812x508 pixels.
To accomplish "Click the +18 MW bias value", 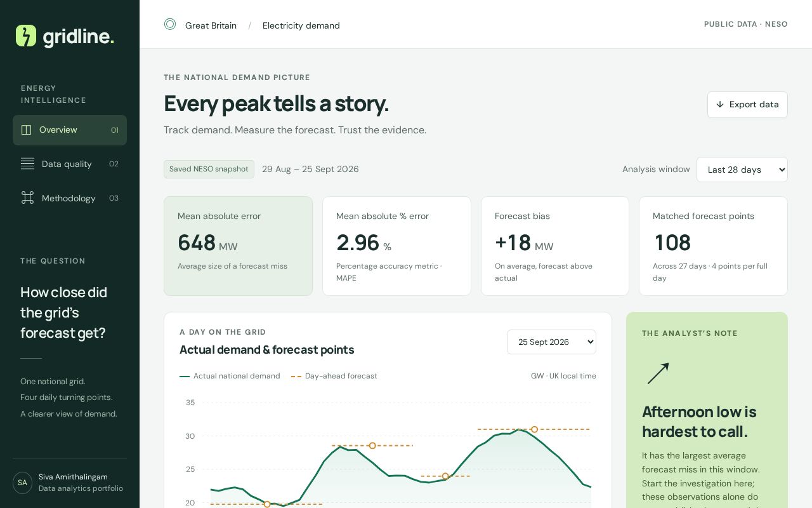I will [524, 243].
